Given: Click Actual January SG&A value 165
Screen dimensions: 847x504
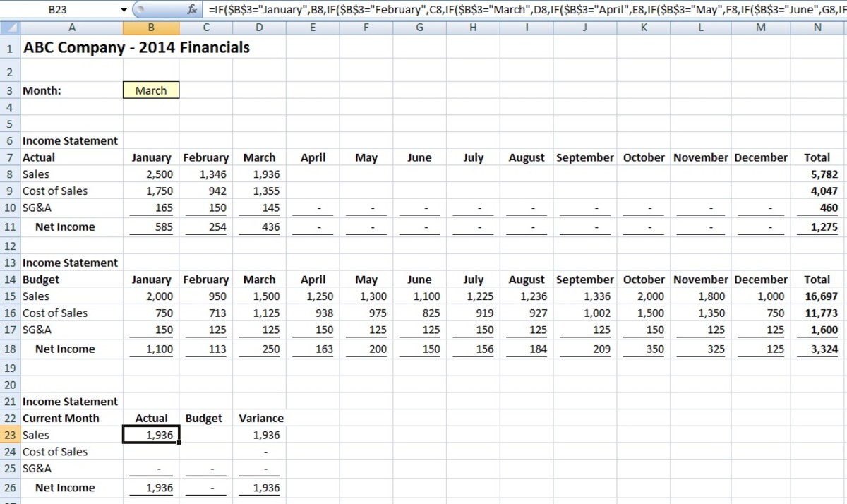Looking at the screenshot, I should pyautogui.click(x=163, y=208).
